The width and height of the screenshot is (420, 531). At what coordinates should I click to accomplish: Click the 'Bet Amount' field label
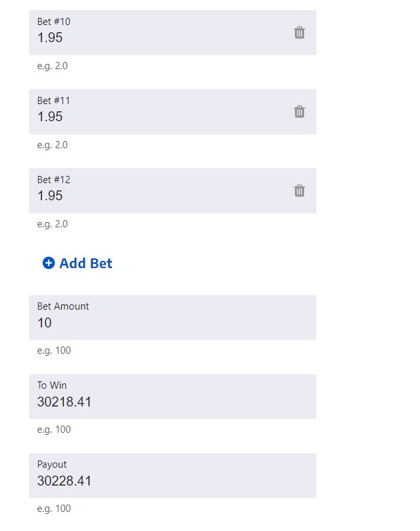63,306
